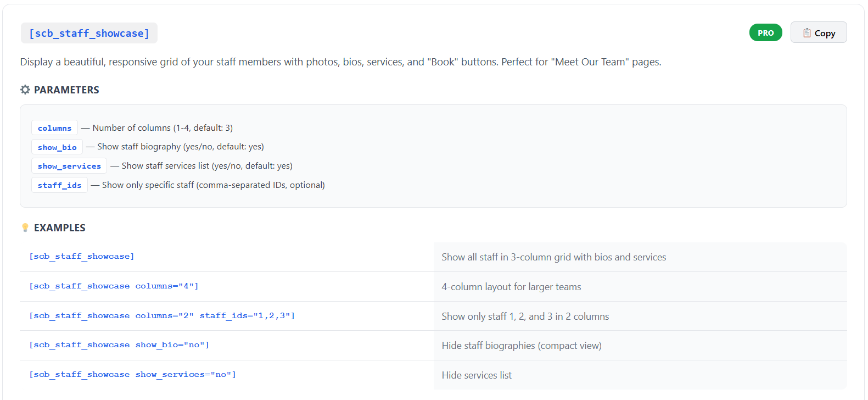This screenshot has height=400, width=868.
Task: Select the staff_ids parameter tag
Action: point(59,185)
